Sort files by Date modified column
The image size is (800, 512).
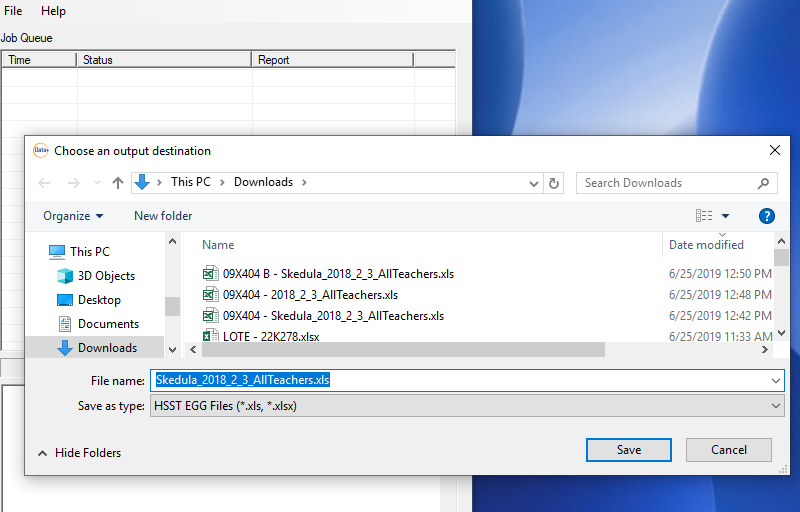click(x=706, y=245)
